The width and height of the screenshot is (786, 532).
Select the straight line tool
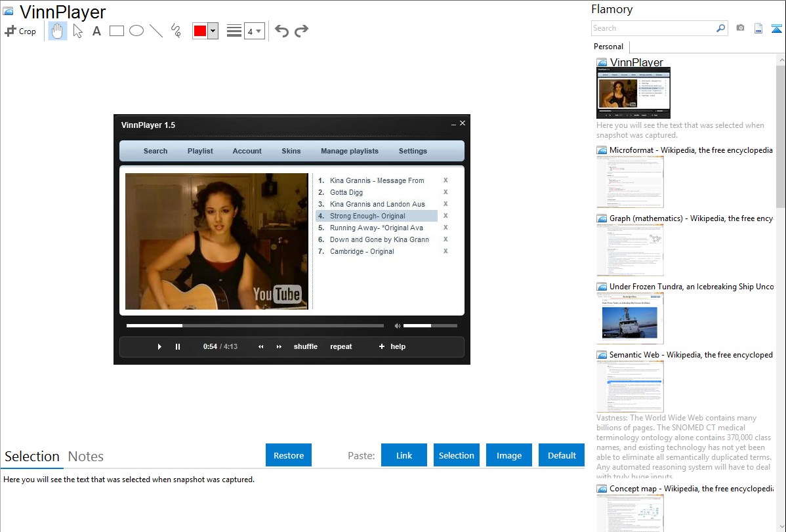click(x=156, y=31)
